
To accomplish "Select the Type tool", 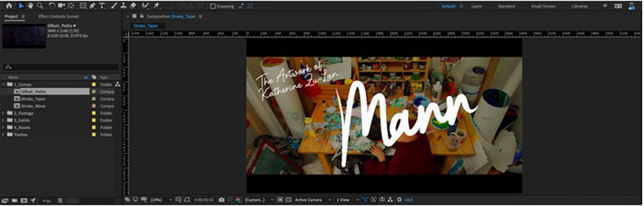I will click(102, 6).
